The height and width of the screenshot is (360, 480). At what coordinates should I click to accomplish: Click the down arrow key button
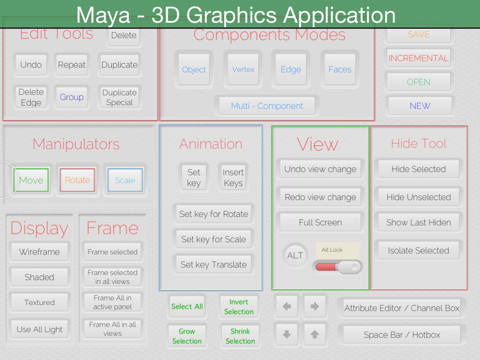point(287,334)
